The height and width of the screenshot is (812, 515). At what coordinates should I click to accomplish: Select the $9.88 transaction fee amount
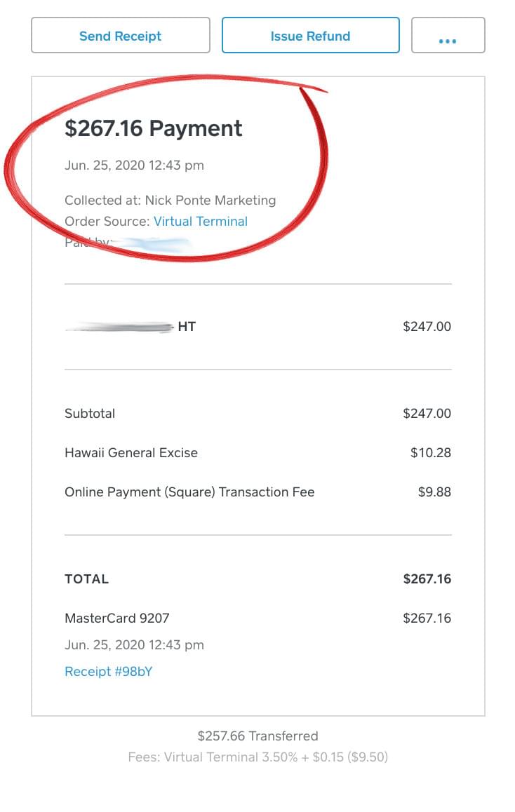coord(434,492)
